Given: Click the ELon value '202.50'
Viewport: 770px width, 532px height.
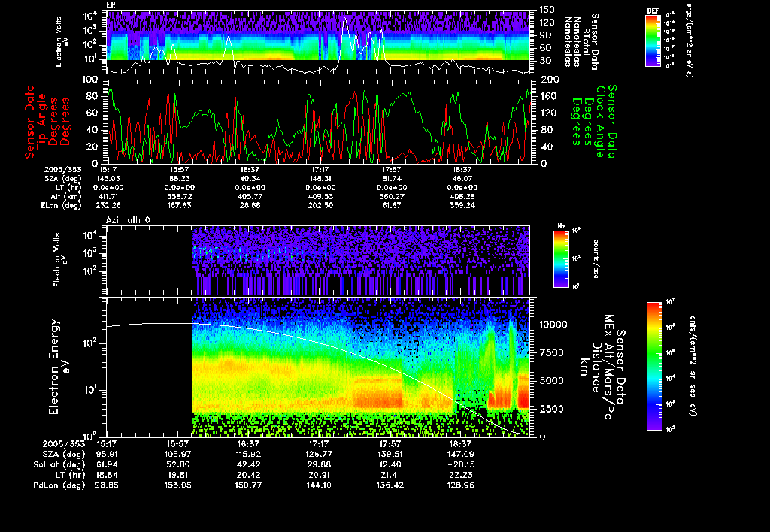Looking at the screenshot, I should pyautogui.click(x=320, y=206).
